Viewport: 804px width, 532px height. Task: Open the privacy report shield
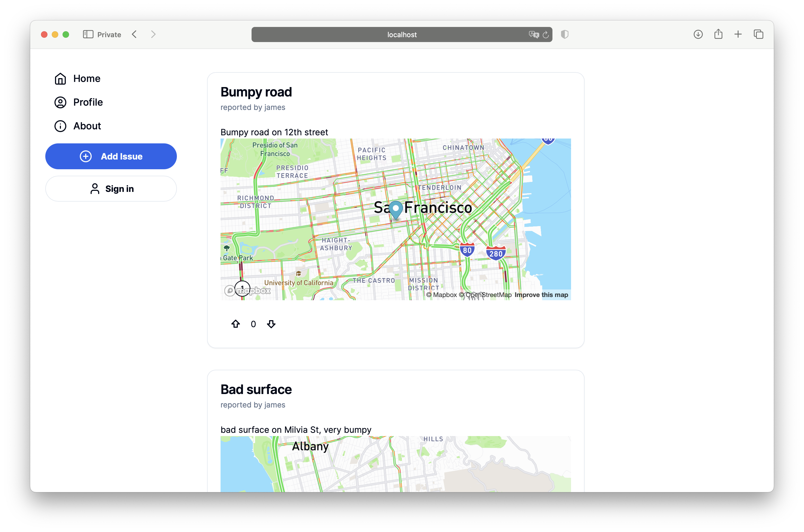[x=564, y=34]
